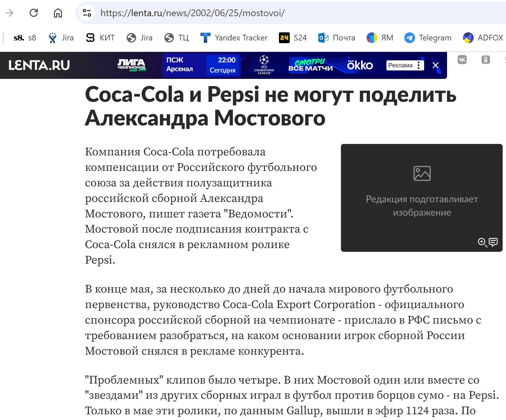The image size is (506, 420).
Task: Open the ЯМ bookmark
Action: [x=380, y=38]
